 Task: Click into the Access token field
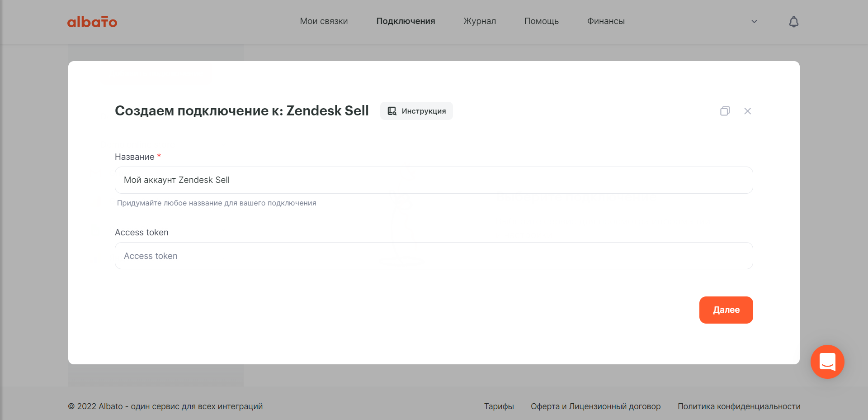pyautogui.click(x=434, y=256)
